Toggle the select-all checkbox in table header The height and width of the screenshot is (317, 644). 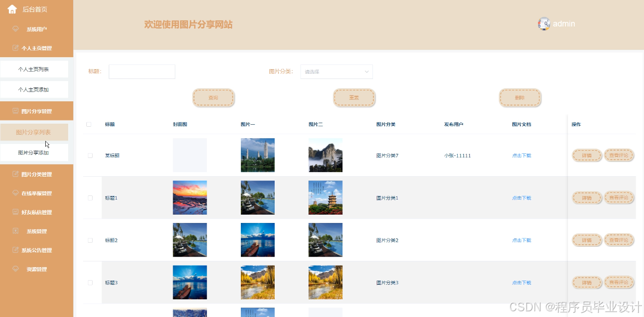click(89, 124)
